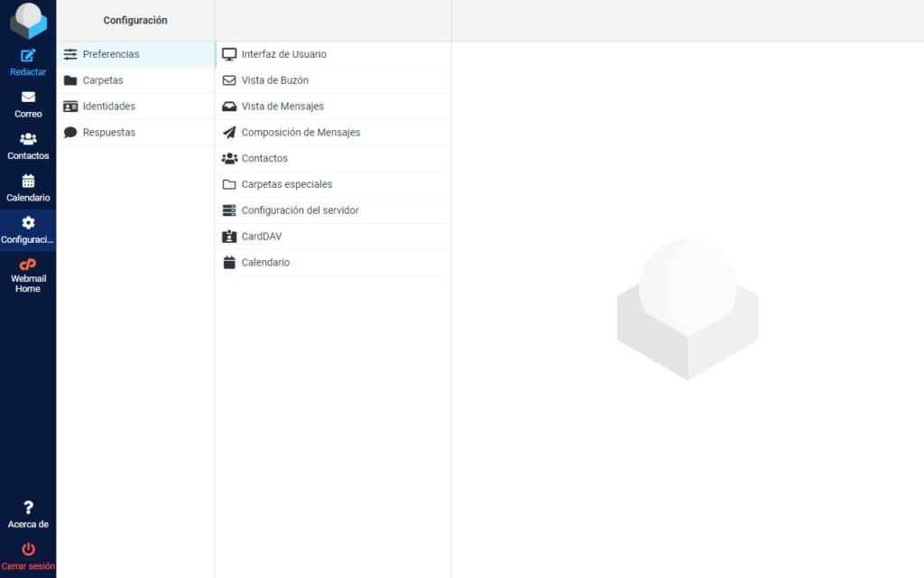Click the Redactar compose icon
The height and width of the screenshot is (578, 924).
28,56
